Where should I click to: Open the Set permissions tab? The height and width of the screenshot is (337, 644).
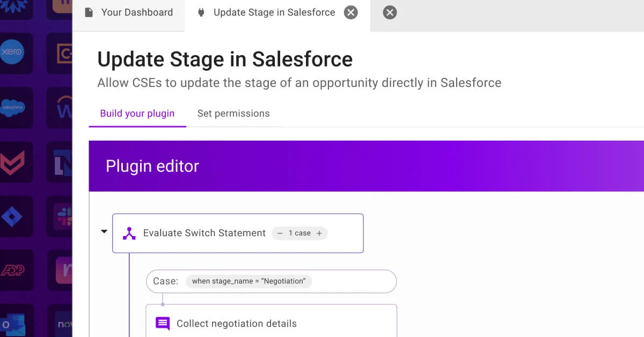(233, 113)
